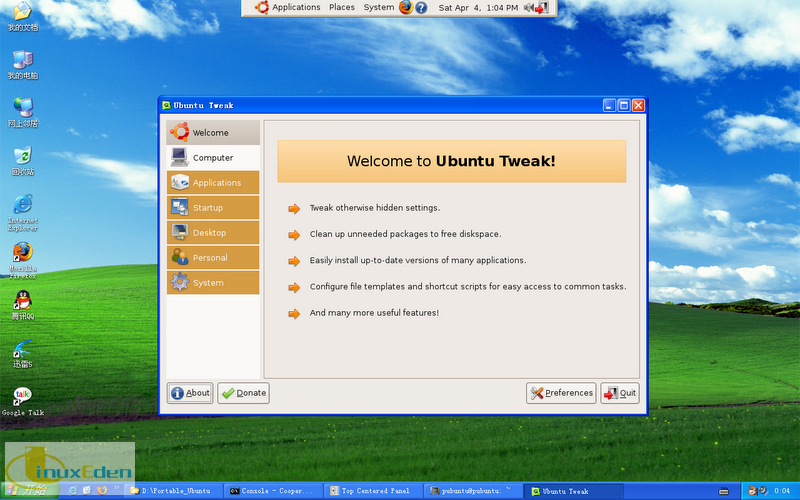This screenshot has width=800, height=500.
Task: Maximize the Ubuntu Tweak window
Action: (624, 106)
